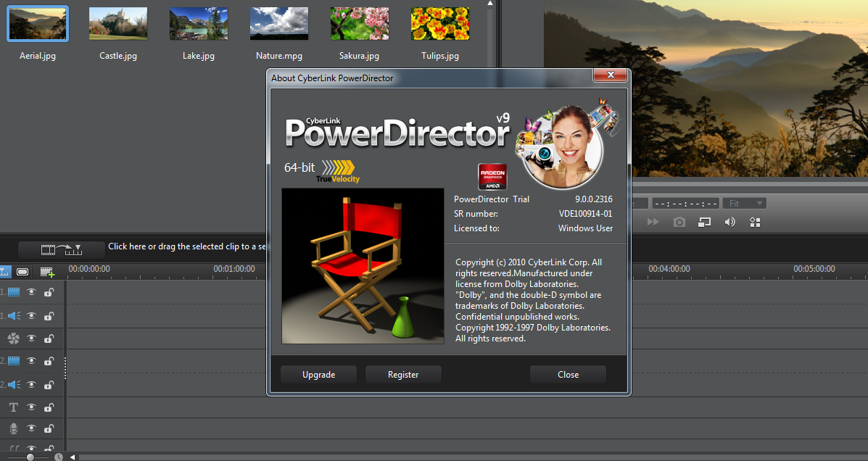Take a snapshot with the camera icon

coord(679,222)
